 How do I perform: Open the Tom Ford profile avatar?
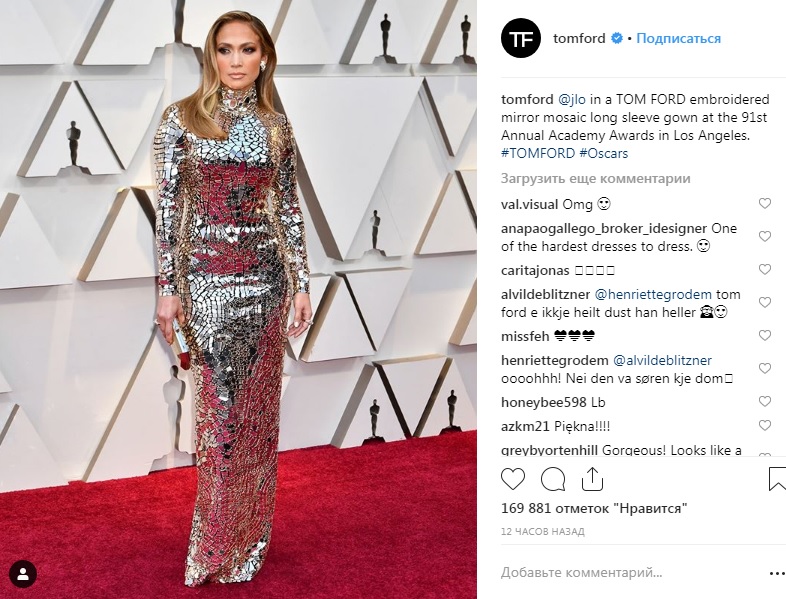(521, 38)
